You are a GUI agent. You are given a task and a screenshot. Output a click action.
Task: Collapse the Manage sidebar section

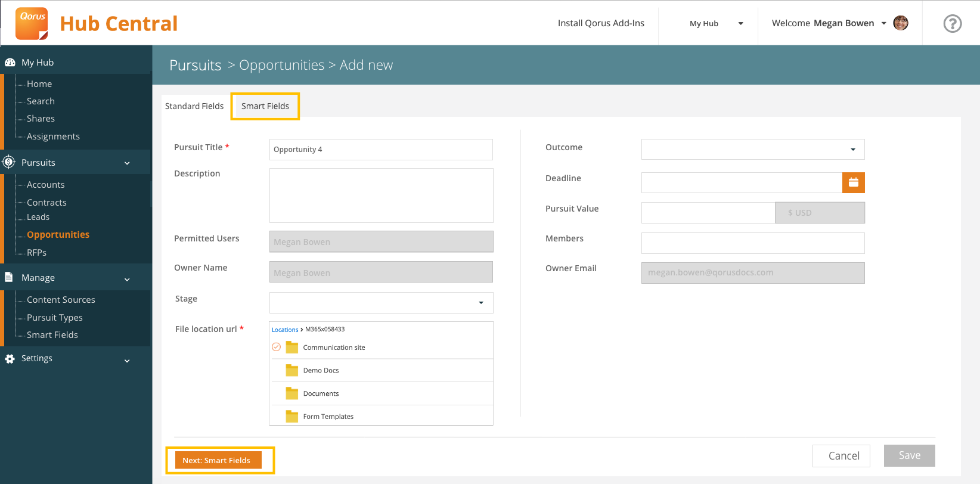tap(127, 278)
